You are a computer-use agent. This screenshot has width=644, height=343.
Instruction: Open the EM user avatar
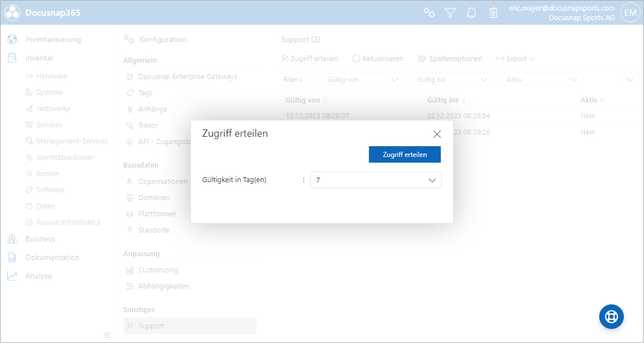tap(630, 12)
